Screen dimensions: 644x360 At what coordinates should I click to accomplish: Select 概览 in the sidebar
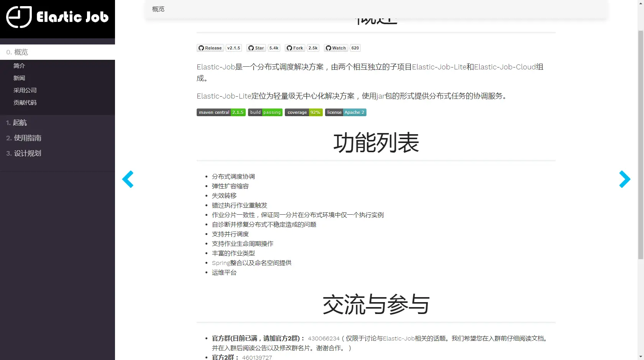tap(17, 52)
